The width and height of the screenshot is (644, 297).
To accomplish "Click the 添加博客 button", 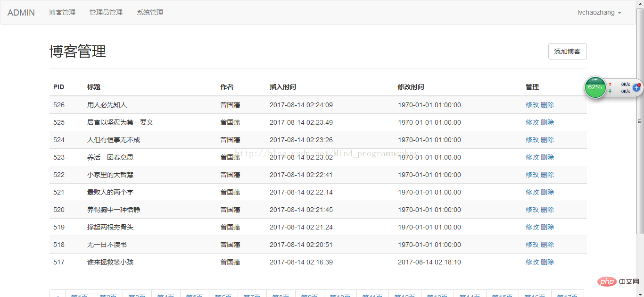I will [x=567, y=51].
